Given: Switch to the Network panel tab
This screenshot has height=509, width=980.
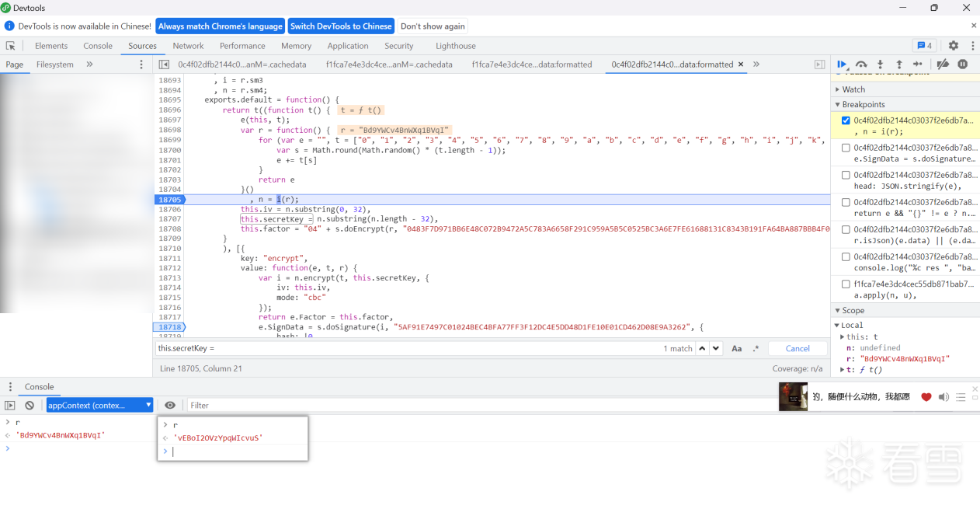Looking at the screenshot, I should click(188, 46).
